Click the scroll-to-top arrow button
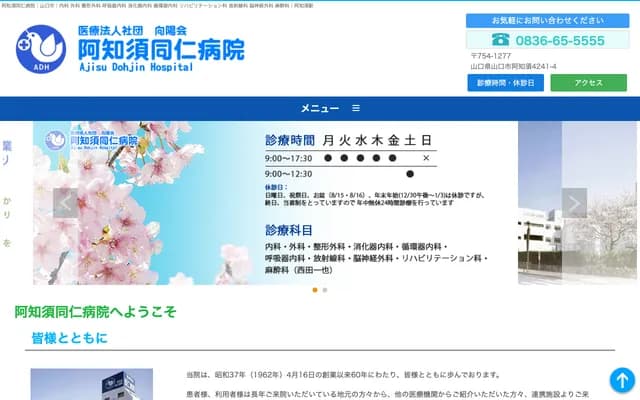640x400 pixels. [x=622, y=380]
